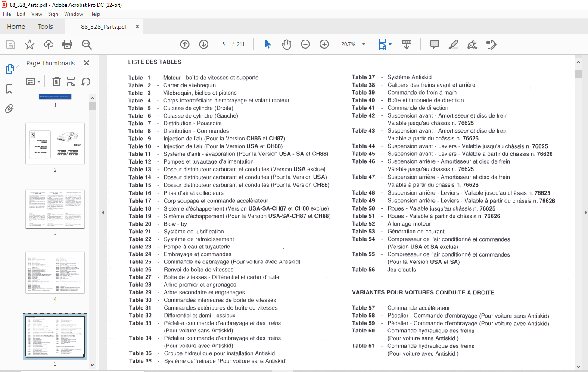588x372 pixels.
Task: Select page 2 thumbnail
Action: coord(55,143)
